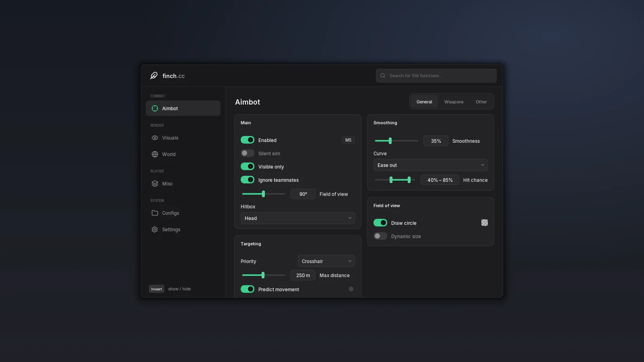Turn on Dynamic size toggle

click(x=380, y=236)
